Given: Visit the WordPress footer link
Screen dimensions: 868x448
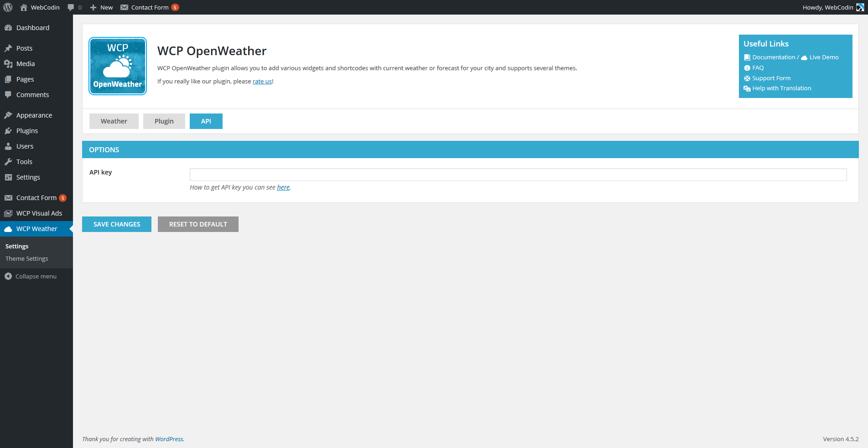Looking at the screenshot, I should point(169,439).
